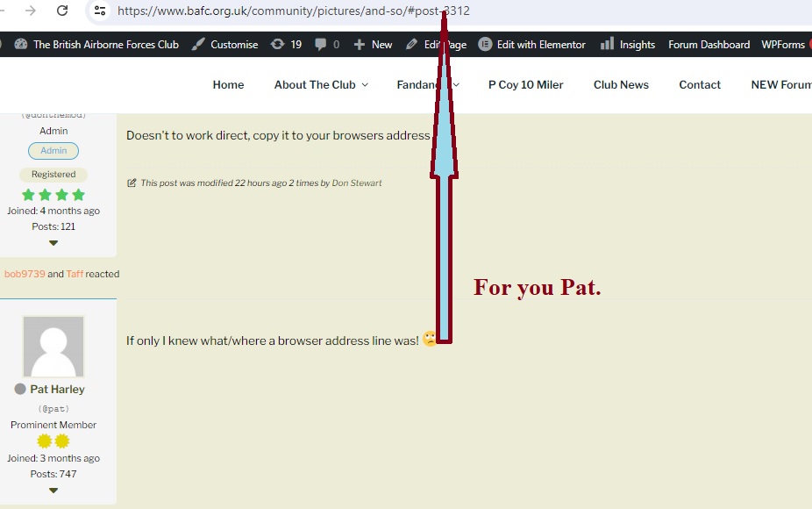
Task: Go to the Club News page
Action: tap(621, 84)
